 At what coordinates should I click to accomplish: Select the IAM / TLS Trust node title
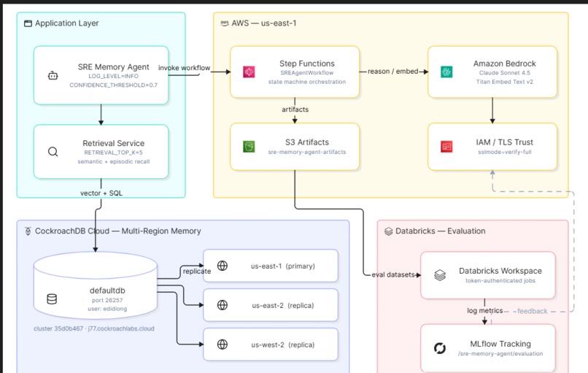coord(504,142)
